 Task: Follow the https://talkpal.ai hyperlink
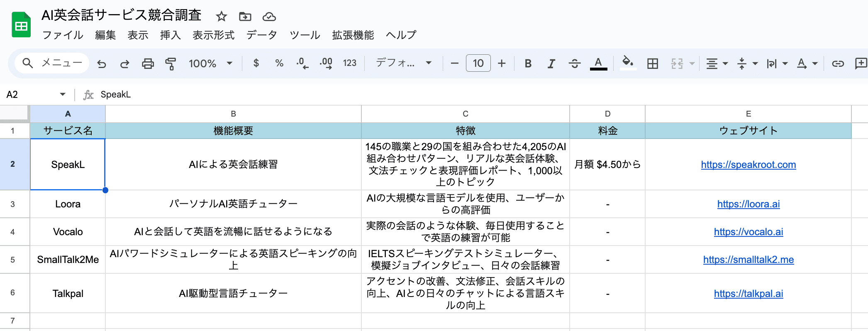coord(748,294)
